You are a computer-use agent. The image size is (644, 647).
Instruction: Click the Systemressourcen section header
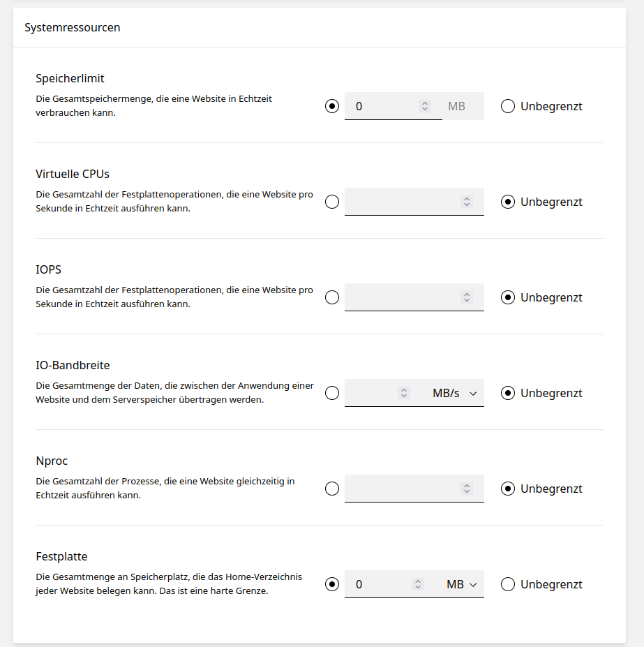(73, 27)
